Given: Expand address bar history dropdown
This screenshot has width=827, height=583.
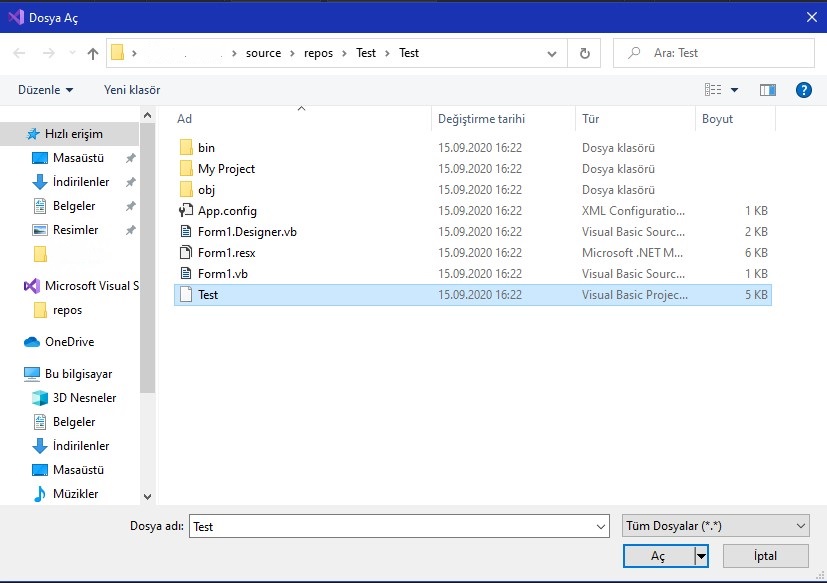Looking at the screenshot, I should coord(552,53).
